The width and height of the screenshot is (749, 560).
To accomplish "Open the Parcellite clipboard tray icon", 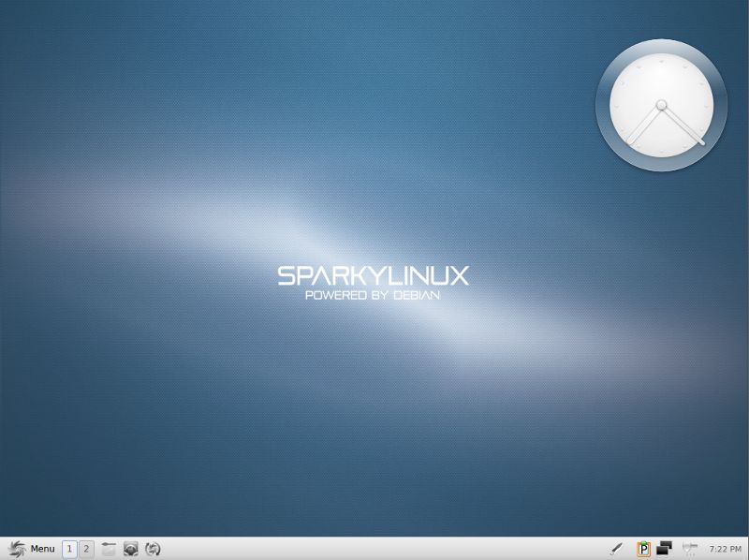I will [x=643, y=549].
